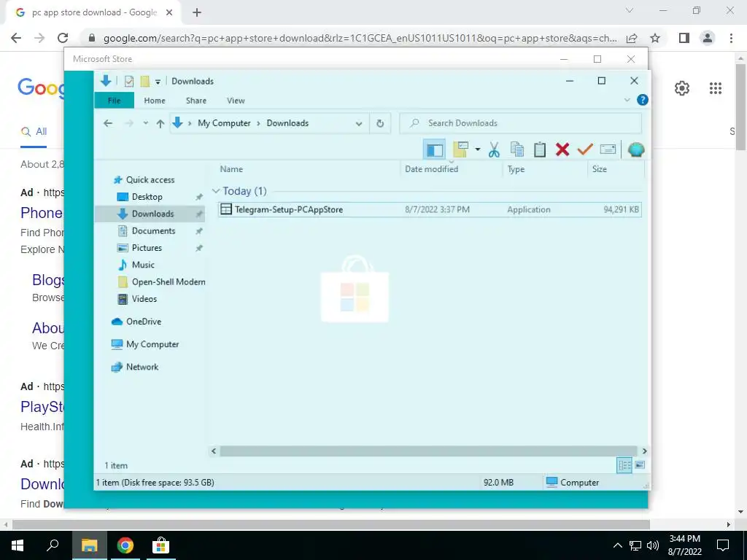Open Chrome profile avatar
Image resolution: width=747 pixels, height=560 pixels.
[x=708, y=38]
